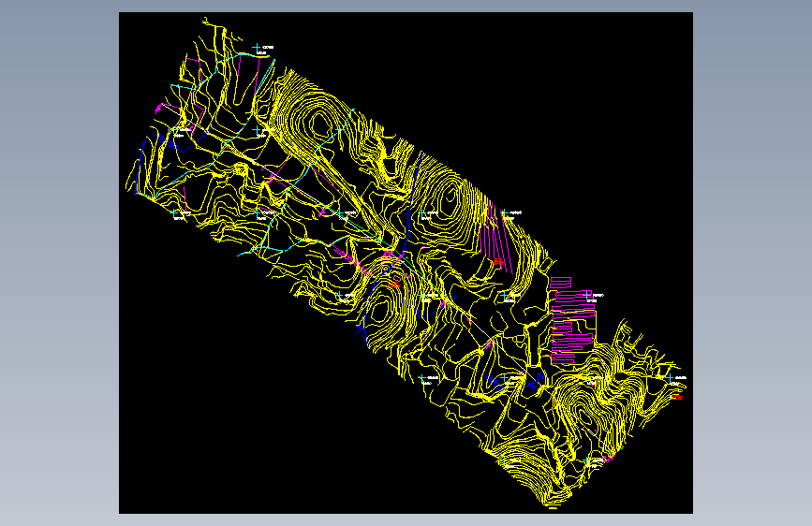Click the topographic CAD drawing preview
Image resolution: width=812 pixels, height=526 pixels.
coord(406,262)
